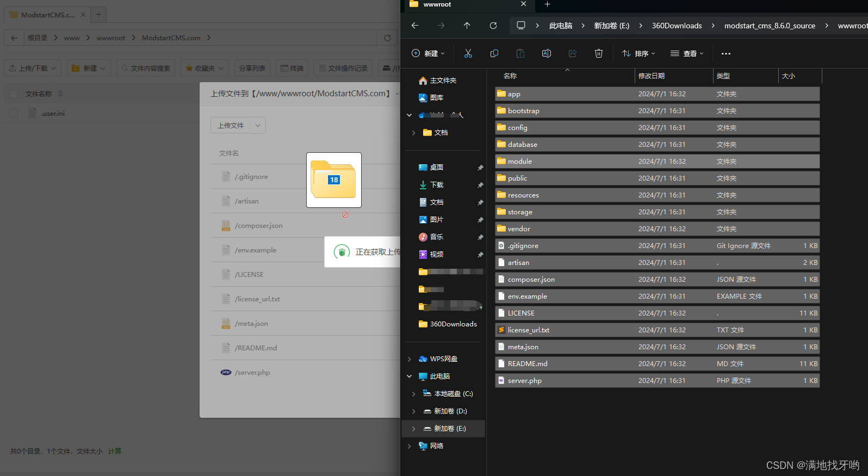Click 新加卷 (E:) breadcrumb segment

pyautogui.click(x=611, y=26)
